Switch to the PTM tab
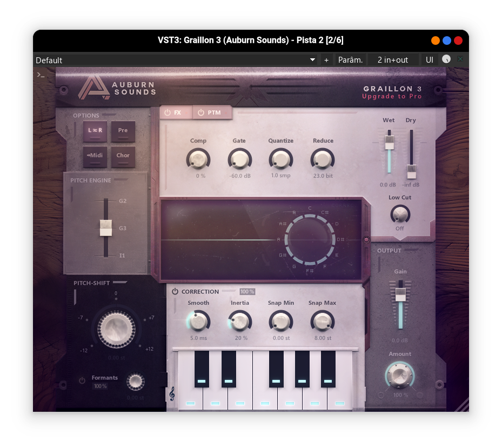Screen dimensions: 502x448 (x=212, y=113)
